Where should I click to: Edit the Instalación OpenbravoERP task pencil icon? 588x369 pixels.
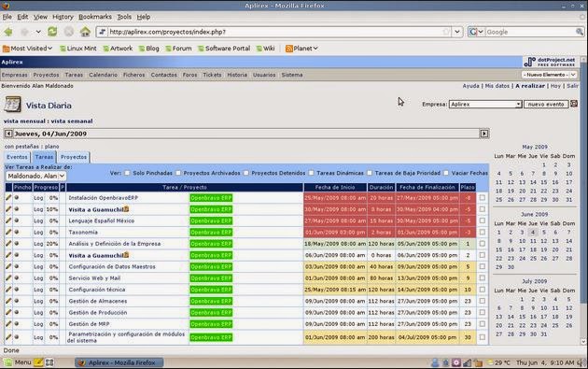(x=8, y=197)
